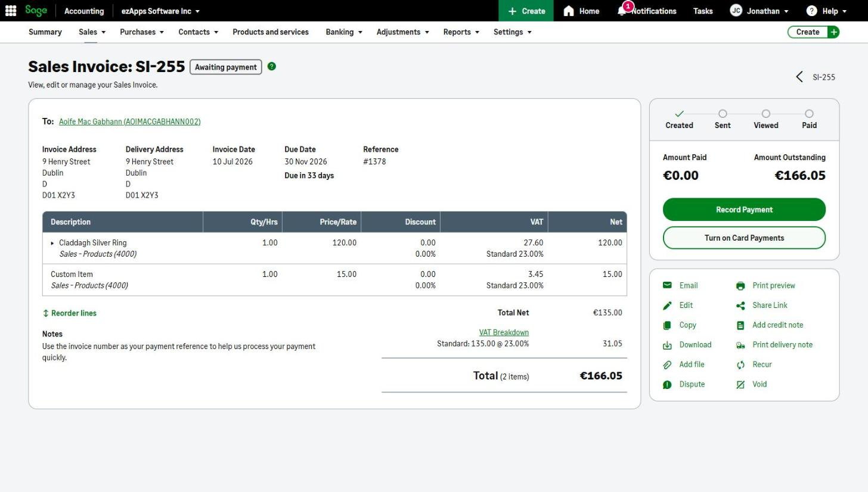Click the Print delivery note truck icon
This screenshot has height=492, width=868.
pyautogui.click(x=740, y=345)
